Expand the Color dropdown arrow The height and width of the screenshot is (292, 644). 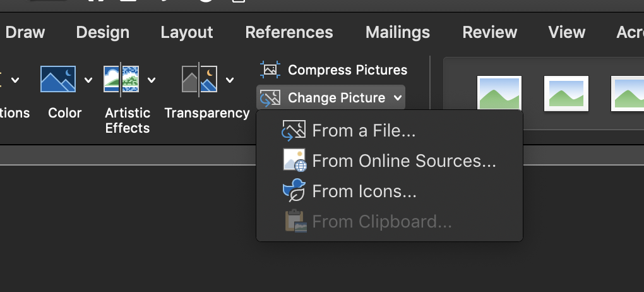[88, 80]
